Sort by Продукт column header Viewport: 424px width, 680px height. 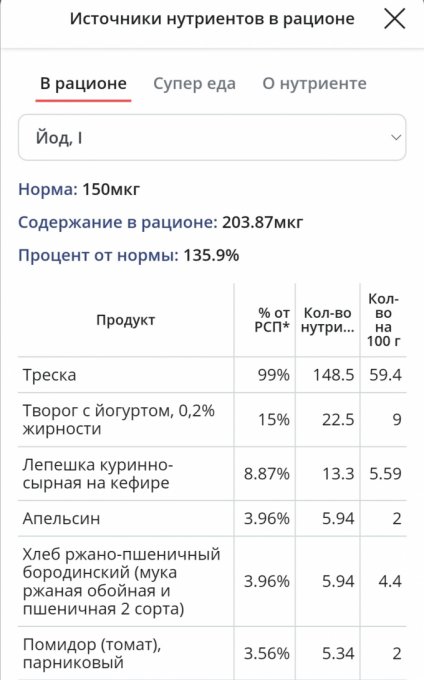126,320
